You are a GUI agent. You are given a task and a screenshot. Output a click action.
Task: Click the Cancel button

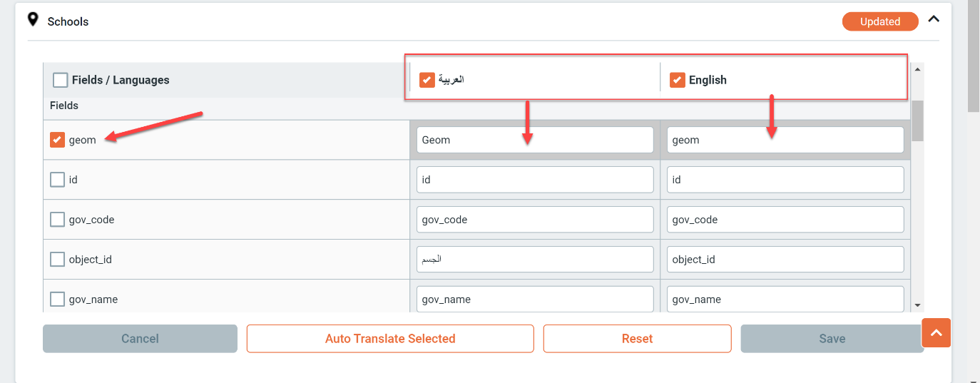140,339
